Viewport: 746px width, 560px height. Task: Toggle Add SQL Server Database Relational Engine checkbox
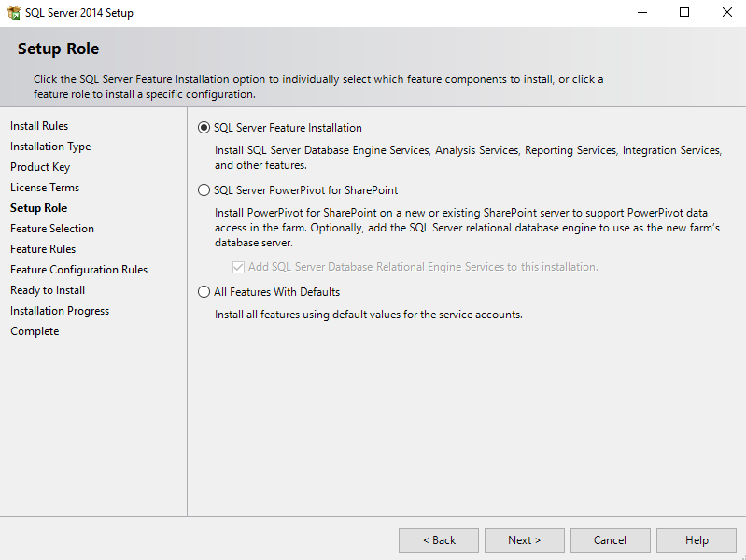(238, 267)
